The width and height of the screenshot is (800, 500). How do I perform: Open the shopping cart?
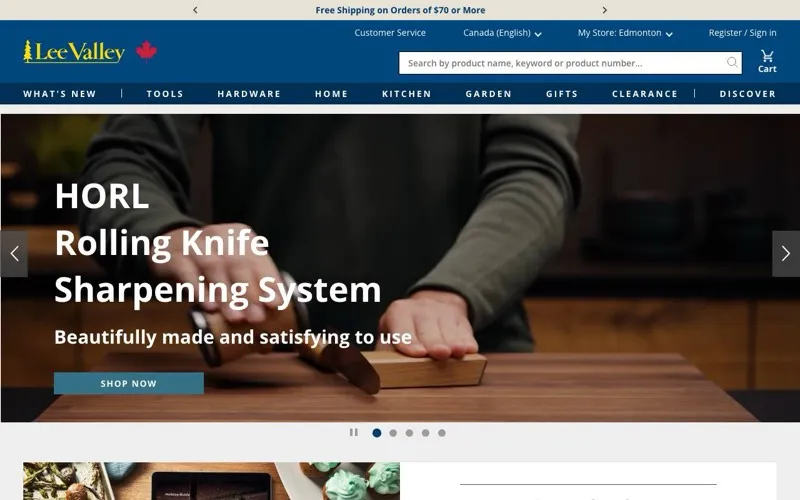point(767,62)
